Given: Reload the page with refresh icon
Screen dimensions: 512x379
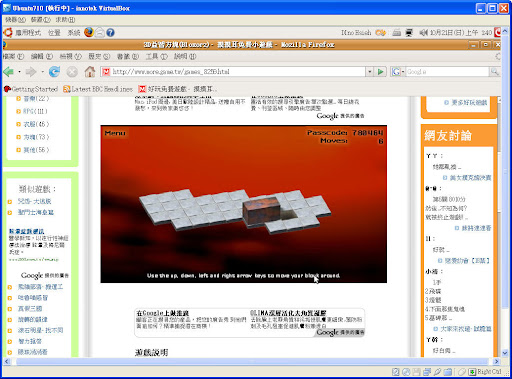Looking at the screenshot, I should (x=54, y=71).
